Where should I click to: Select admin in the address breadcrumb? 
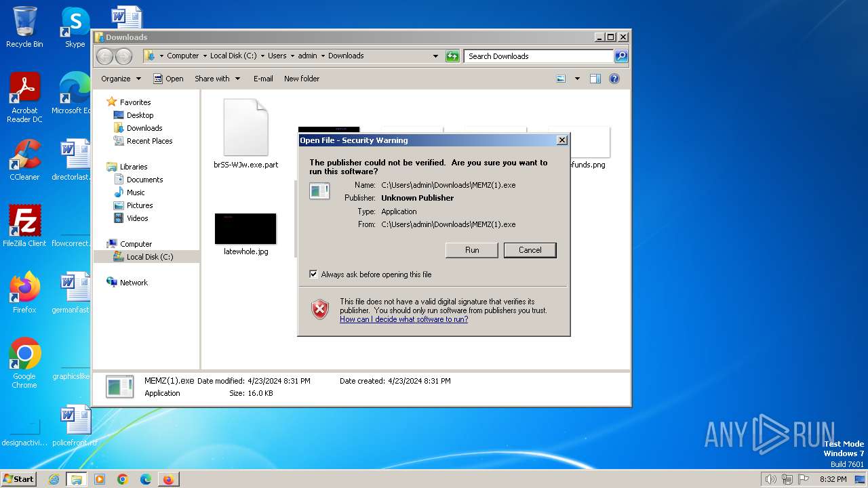(x=307, y=56)
